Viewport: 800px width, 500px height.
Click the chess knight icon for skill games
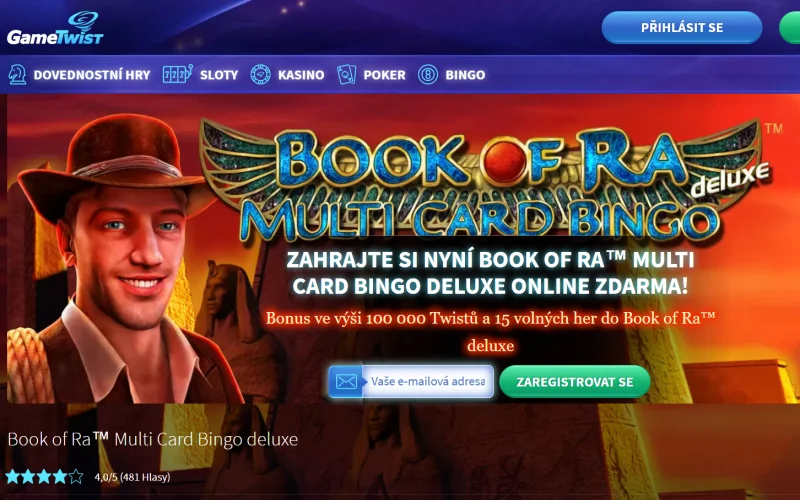point(17,74)
